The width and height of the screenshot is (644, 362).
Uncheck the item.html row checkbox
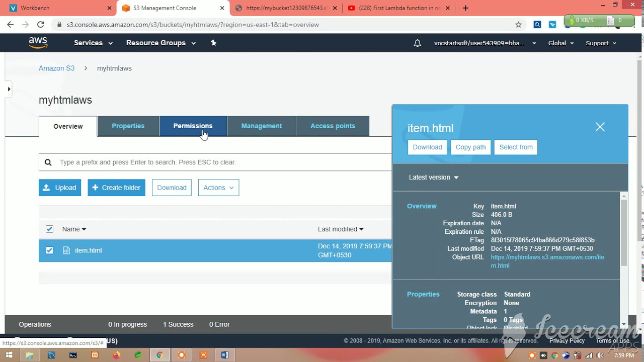pos(49,250)
